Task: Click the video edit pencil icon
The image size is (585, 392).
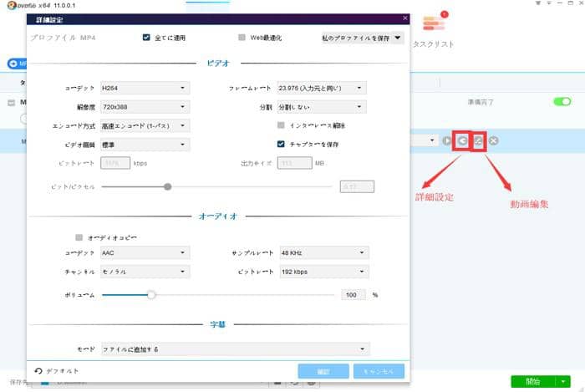Action: click(x=479, y=140)
